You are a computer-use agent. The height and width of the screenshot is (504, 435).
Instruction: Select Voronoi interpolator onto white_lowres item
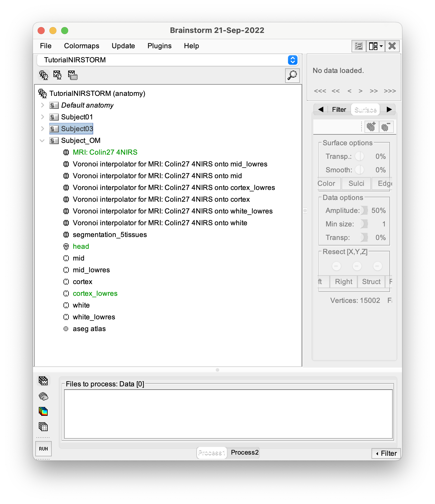coord(173,211)
